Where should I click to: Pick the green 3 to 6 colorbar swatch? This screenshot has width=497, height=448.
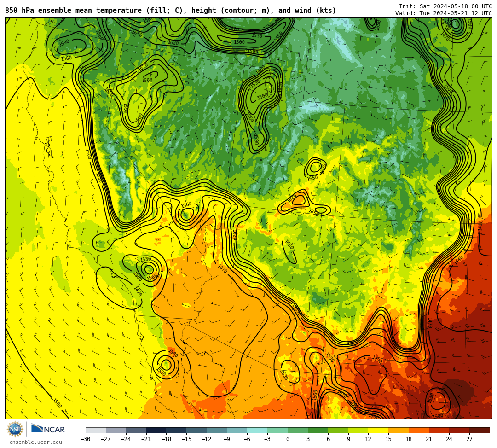(x=318, y=430)
